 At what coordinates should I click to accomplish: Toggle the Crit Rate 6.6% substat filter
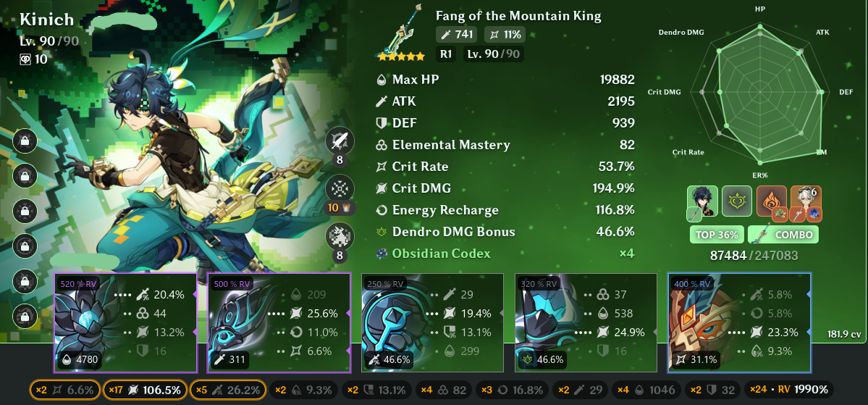(64, 390)
